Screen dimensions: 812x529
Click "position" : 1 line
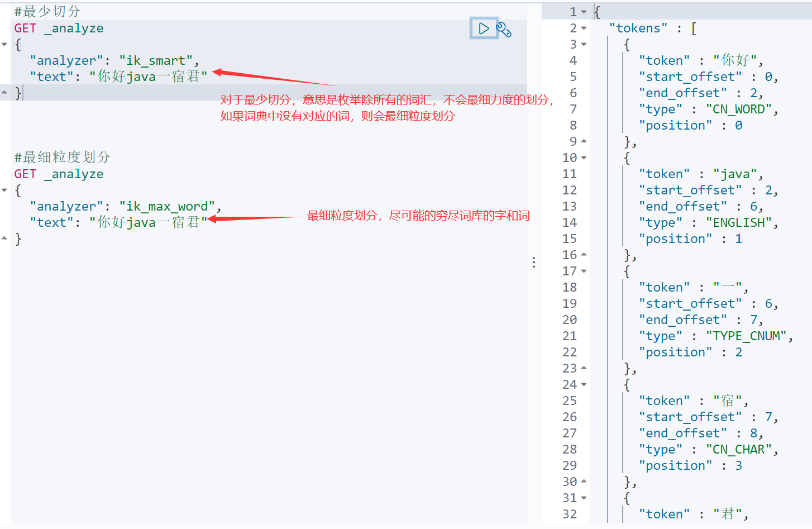[x=691, y=239]
